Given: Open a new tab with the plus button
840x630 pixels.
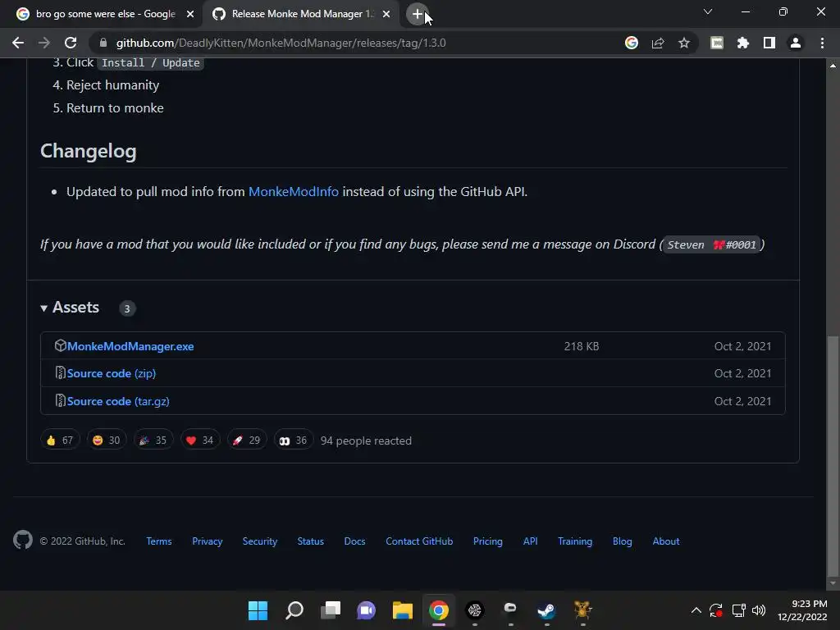Looking at the screenshot, I should (418, 14).
